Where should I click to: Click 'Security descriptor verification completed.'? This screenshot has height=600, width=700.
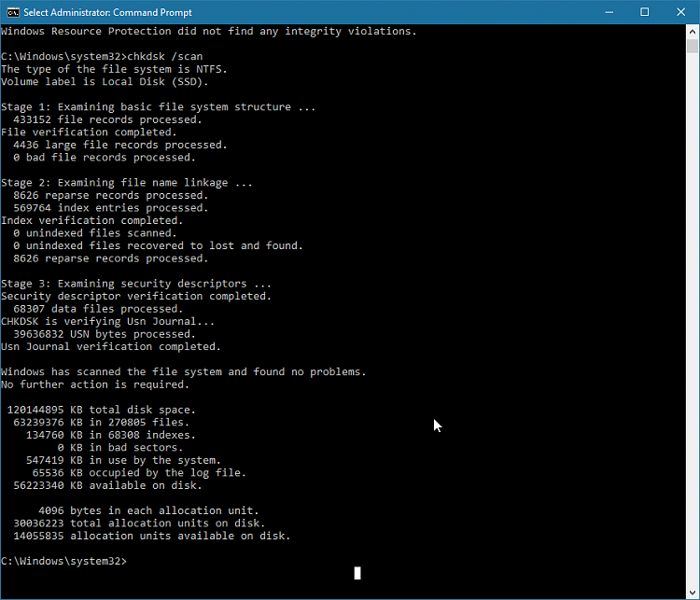pos(135,296)
